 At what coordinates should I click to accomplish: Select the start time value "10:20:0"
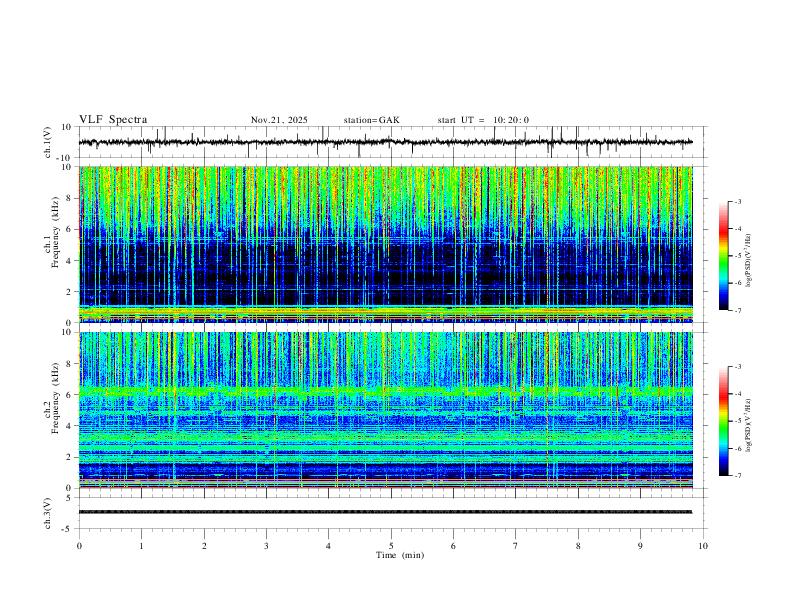pyautogui.click(x=511, y=120)
